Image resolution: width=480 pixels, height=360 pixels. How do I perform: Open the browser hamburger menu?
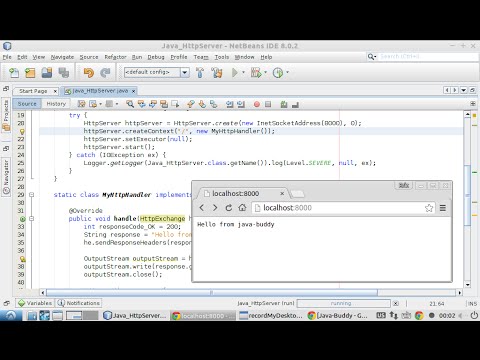[x=443, y=208]
